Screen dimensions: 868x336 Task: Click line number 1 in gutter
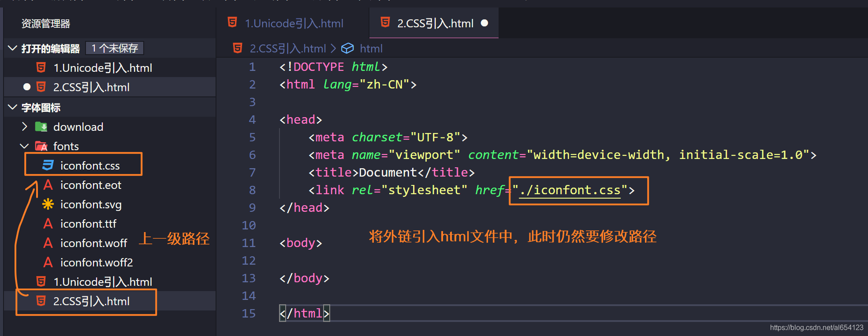252,67
